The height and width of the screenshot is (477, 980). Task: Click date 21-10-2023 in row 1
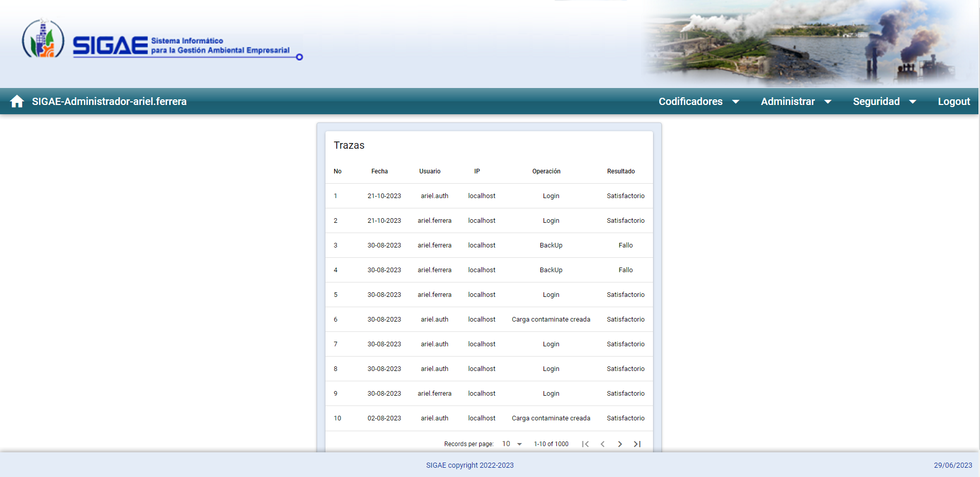coord(384,196)
